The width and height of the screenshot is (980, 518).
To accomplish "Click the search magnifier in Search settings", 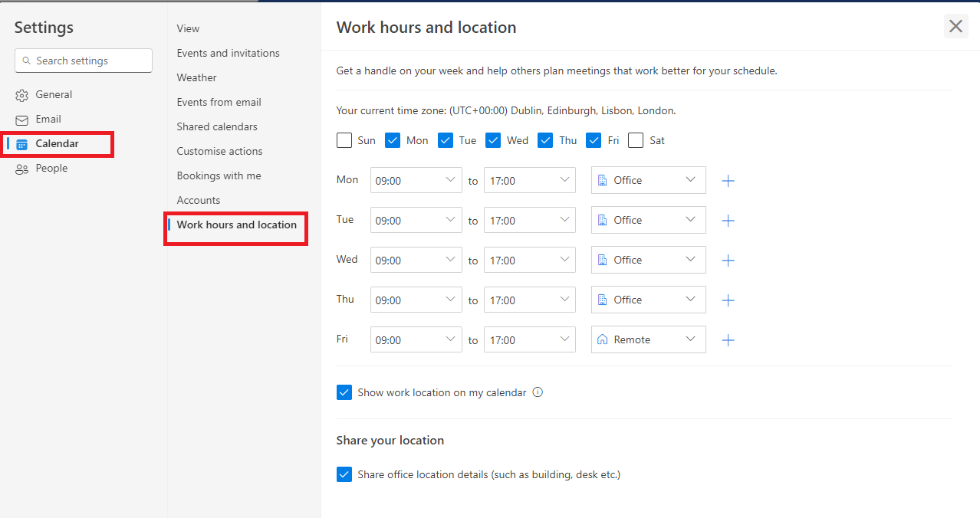I will (27, 60).
